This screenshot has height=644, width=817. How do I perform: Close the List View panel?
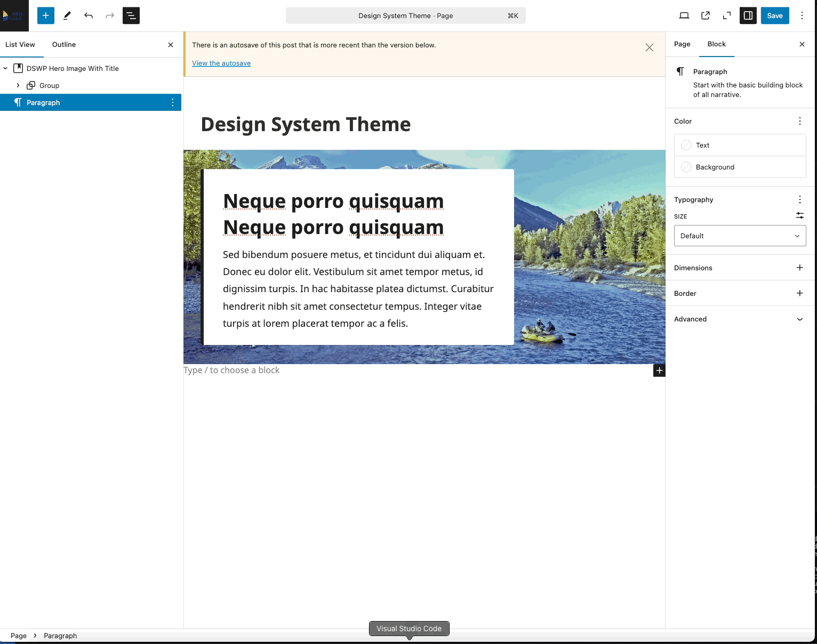171,45
